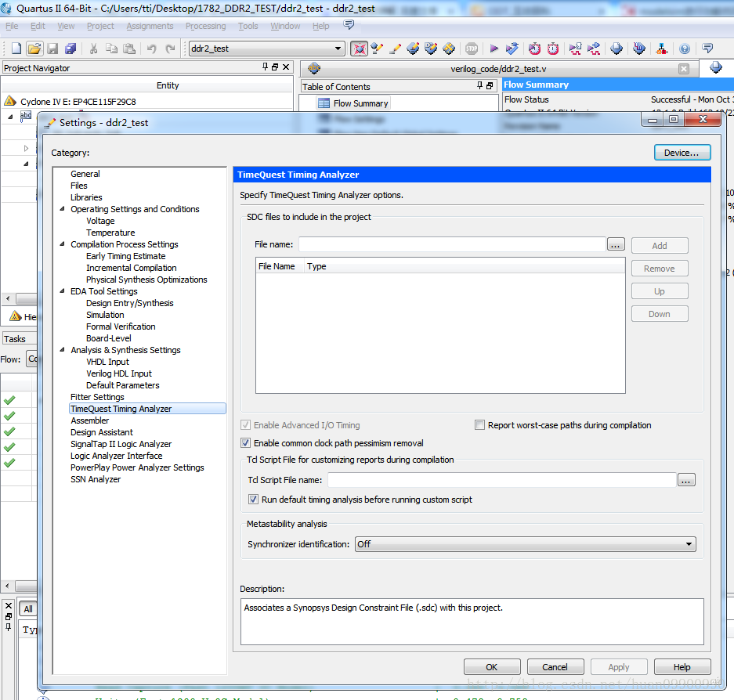Collapse Compilation Process Settings category
Screen dimensions: 734x700
tap(62, 244)
